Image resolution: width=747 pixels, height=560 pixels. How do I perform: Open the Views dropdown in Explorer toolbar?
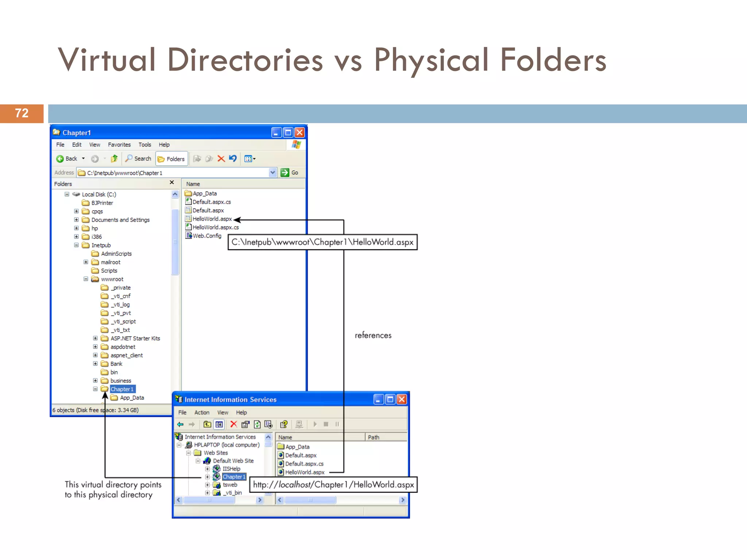[x=250, y=159]
